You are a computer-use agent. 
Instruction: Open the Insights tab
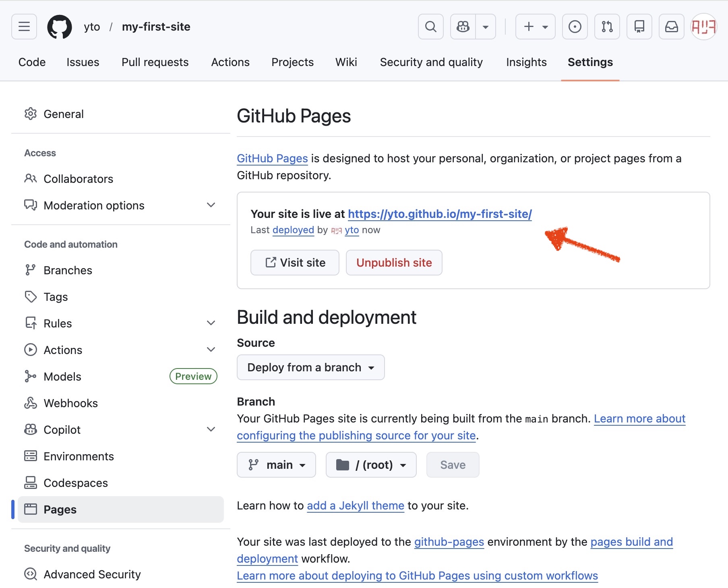pyautogui.click(x=527, y=62)
